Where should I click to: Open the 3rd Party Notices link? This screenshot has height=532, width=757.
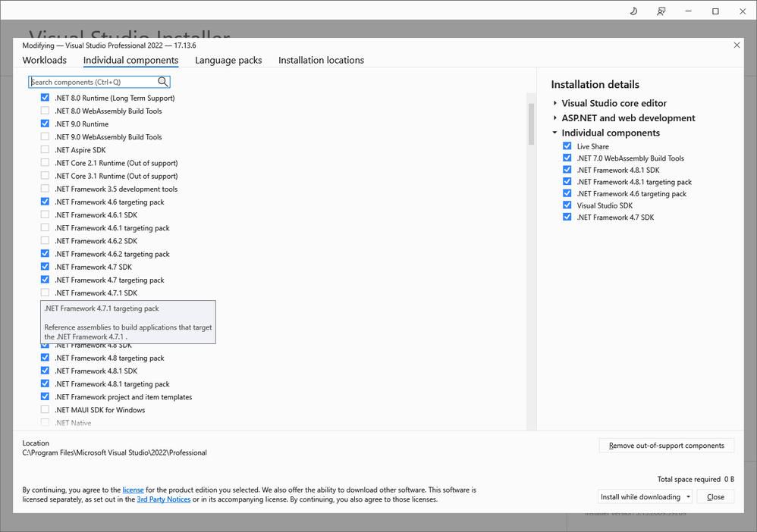[x=164, y=499]
